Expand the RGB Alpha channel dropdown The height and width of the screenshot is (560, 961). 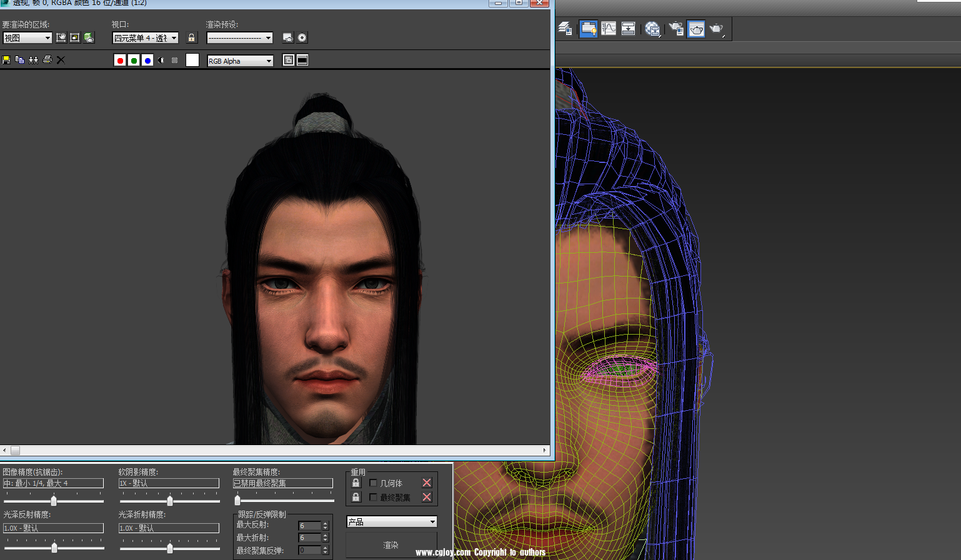click(x=241, y=61)
